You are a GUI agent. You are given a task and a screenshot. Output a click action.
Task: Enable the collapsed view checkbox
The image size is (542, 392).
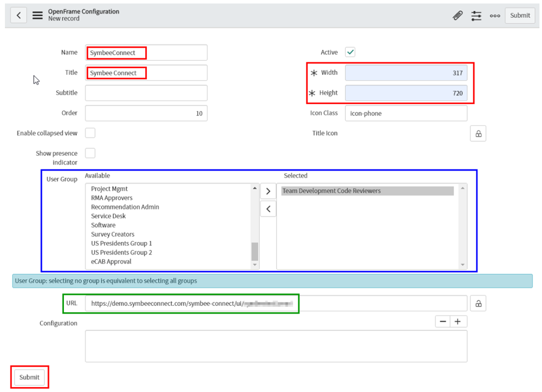point(91,133)
